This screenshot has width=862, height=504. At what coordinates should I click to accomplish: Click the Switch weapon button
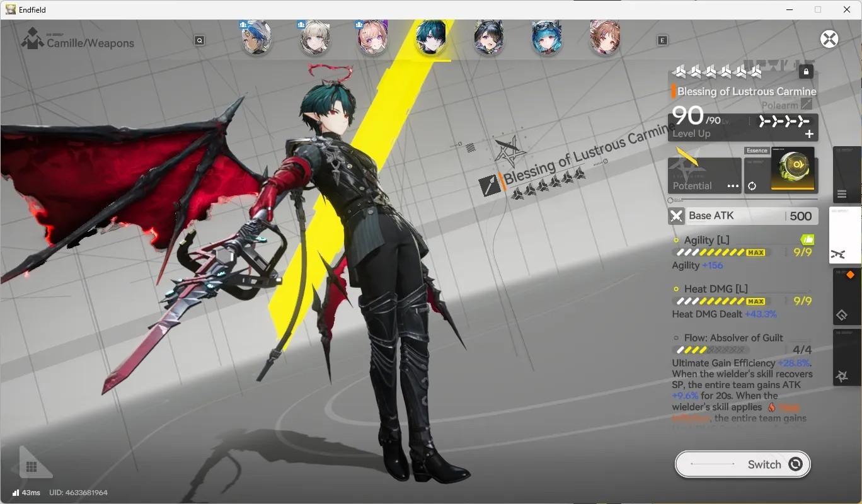(x=743, y=464)
